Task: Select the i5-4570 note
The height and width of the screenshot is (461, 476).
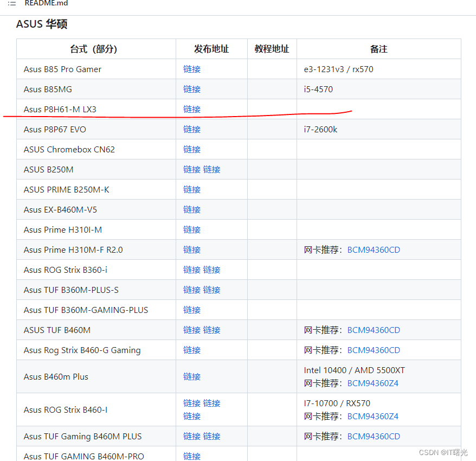Action: click(318, 89)
